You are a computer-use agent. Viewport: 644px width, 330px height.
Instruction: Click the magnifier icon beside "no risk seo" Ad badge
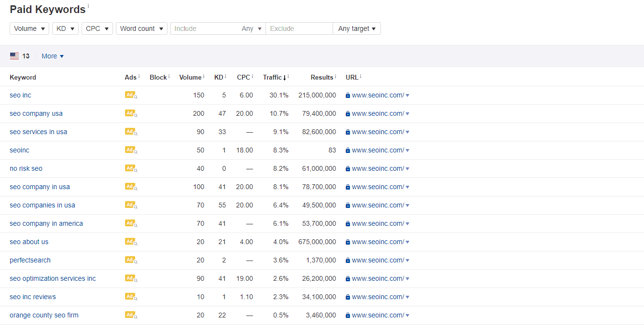point(135,170)
